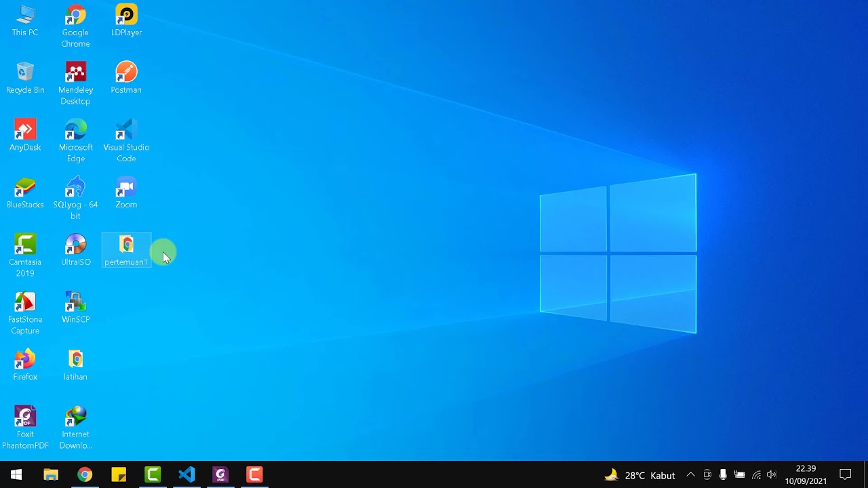Select the FastStone Capture desktop shortcut
Screen dimensions: 868x488
[x=25, y=314]
